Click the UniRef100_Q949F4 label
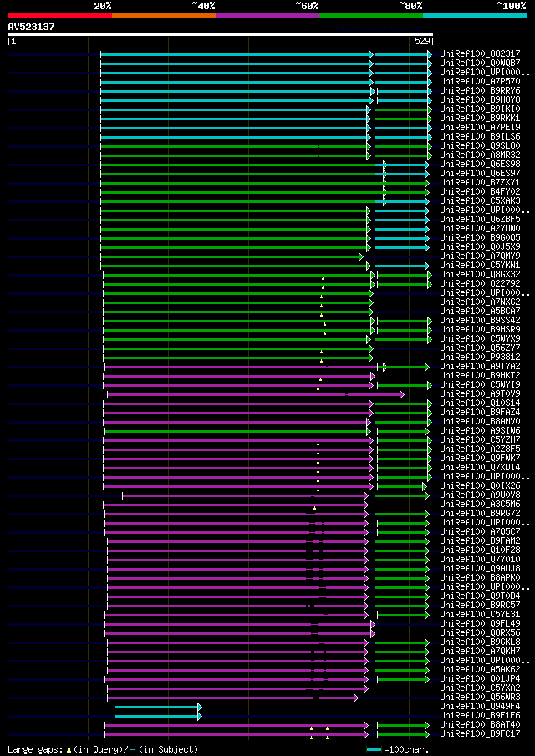Image resolution: width=535 pixels, height=756 pixels. point(480,706)
